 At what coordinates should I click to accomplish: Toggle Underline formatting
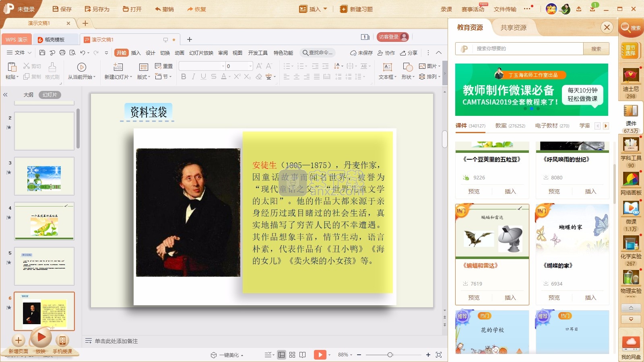click(x=203, y=76)
